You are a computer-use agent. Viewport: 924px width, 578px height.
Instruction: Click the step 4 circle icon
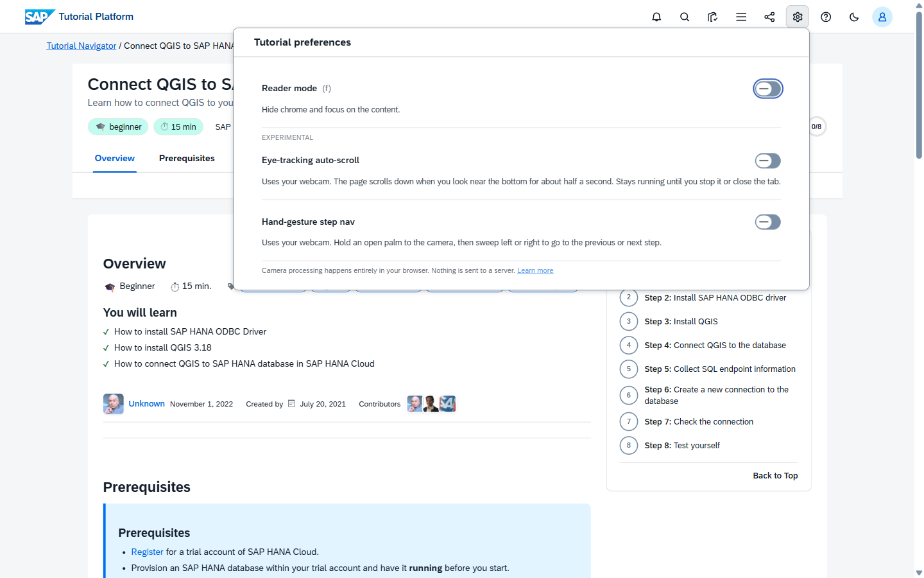[629, 346]
